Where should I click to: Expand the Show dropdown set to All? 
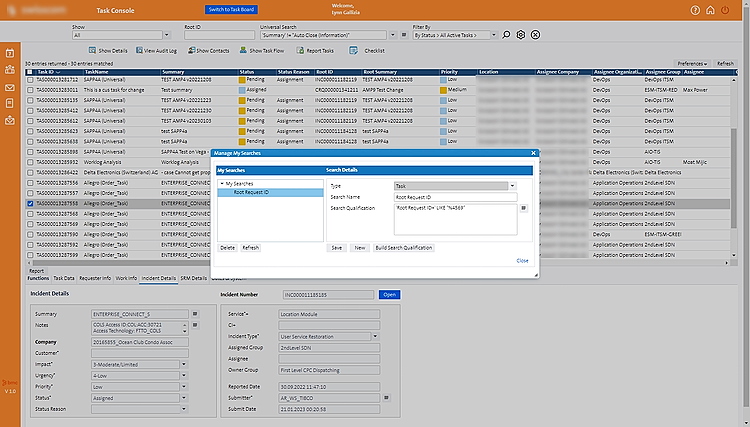[x=168, y=35]
